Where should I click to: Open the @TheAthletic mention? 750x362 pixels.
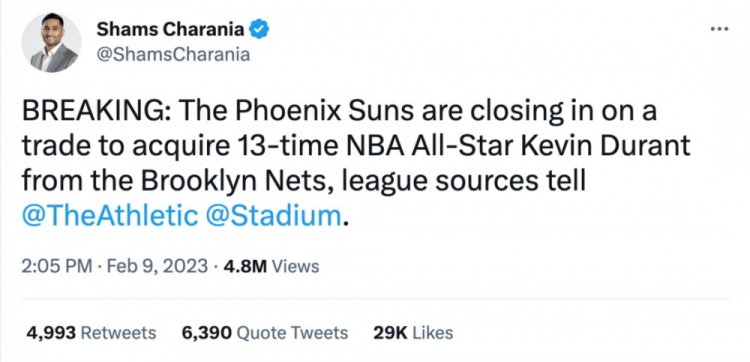click(110, 216)
